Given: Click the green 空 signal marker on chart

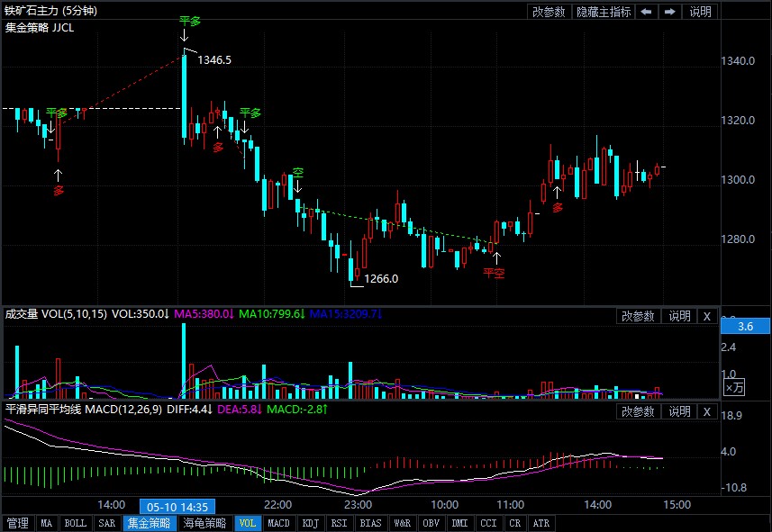Looking at the screenshot, I should [297, 172].
